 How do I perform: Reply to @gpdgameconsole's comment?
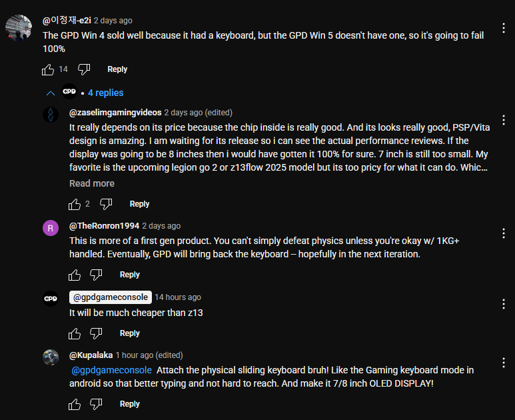(x=129, y=333)
